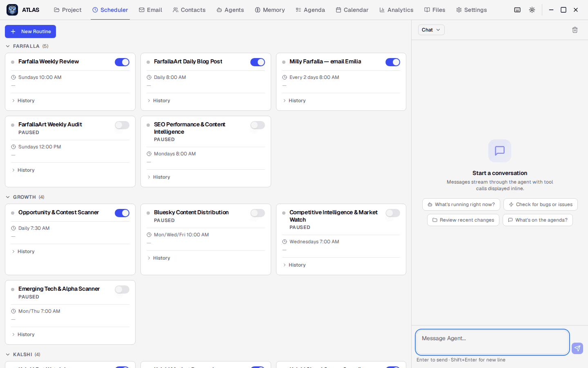Turn off Milly Farfalla email Emilia toggle
Viewport: 588px width, 368px height.
coord(393,62)
